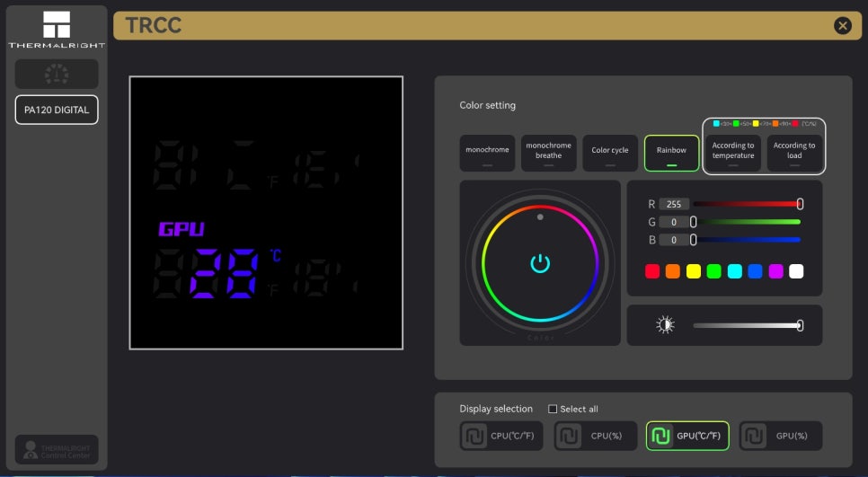
Task: Open the fan icon sidebar button
Action: (x=57, y=74)
